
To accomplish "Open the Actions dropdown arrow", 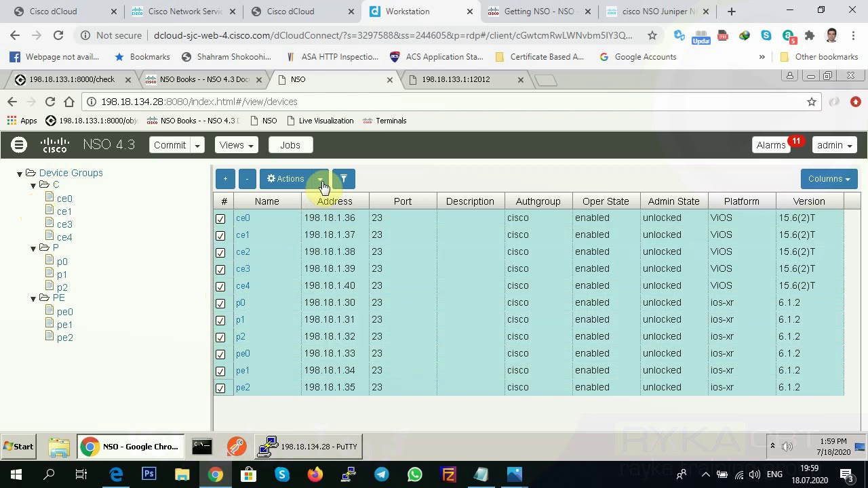I will [320, 179].
